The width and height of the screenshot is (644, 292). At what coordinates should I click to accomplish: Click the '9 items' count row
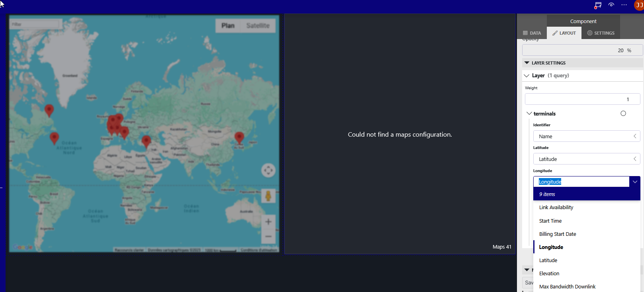click(x=587, y=194)
